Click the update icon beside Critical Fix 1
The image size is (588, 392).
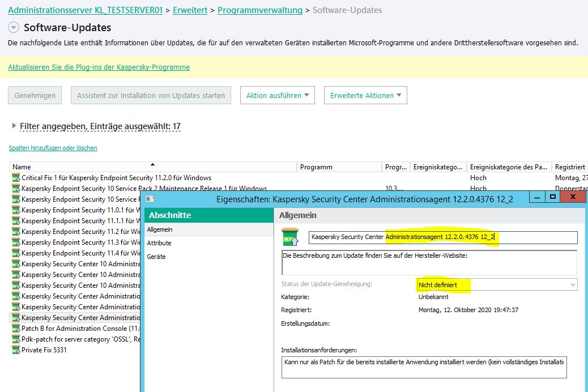[x=16, y=178]
